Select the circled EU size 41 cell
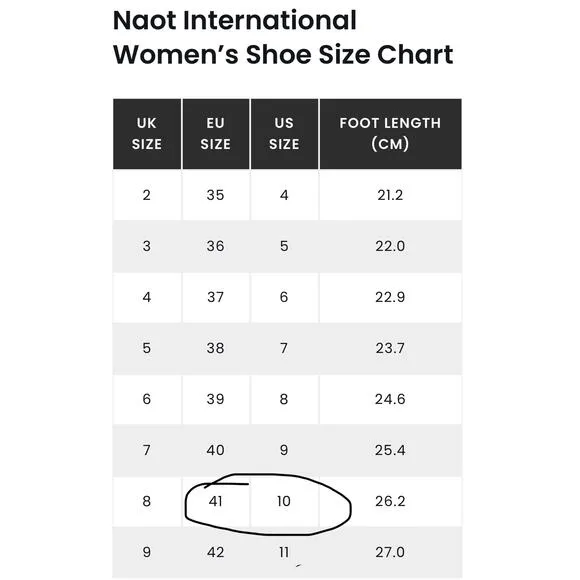This screenshot has width=580, height=580. tap(216, 501)
